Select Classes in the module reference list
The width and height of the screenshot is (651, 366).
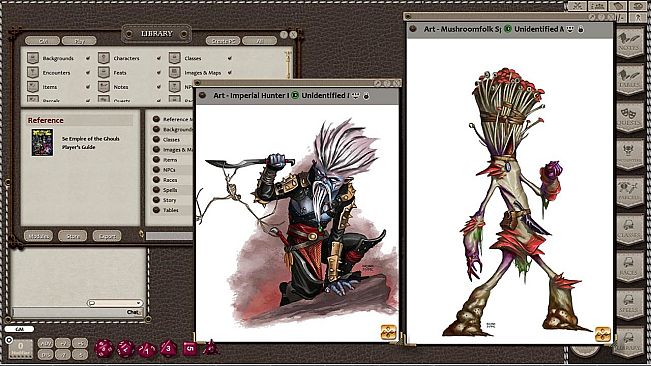click(171, 139)
